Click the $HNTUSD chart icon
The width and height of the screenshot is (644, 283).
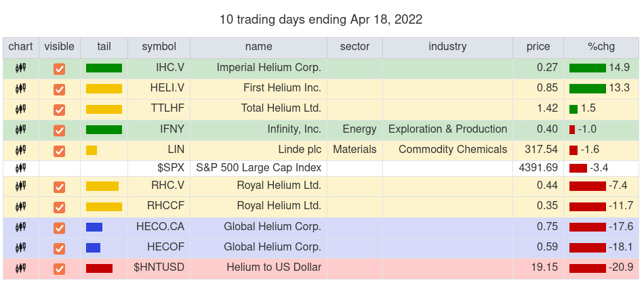21,268
